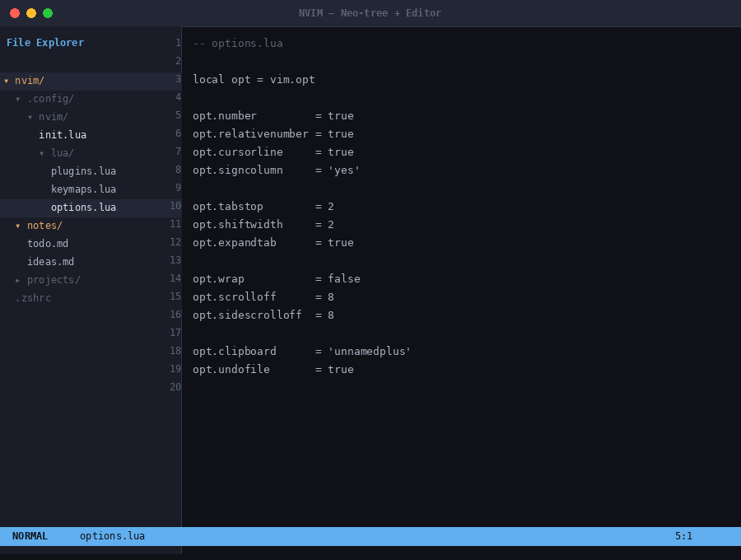Select options.lua in the file tree
This screenshot has width=741, height=560.
(x=83, y=208)
